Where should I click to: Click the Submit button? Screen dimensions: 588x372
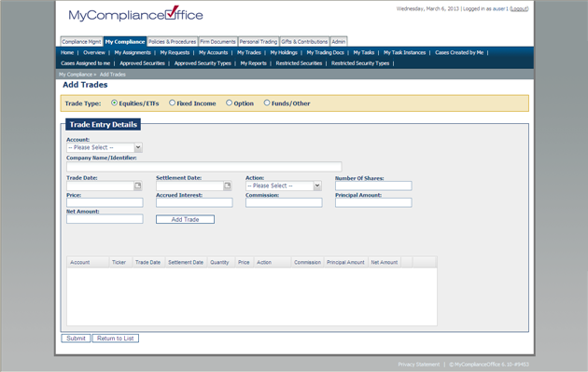pos(76,338)
